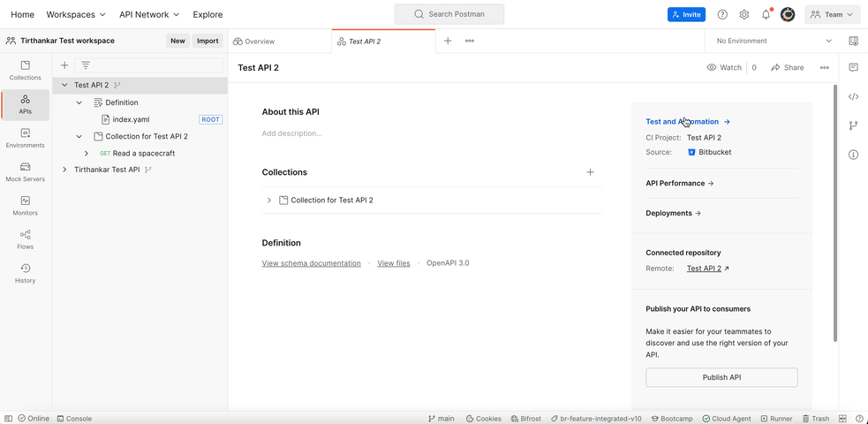Click the Search Postman field
The height and width of the screenshot is (424, 868).
click(449, 14)
